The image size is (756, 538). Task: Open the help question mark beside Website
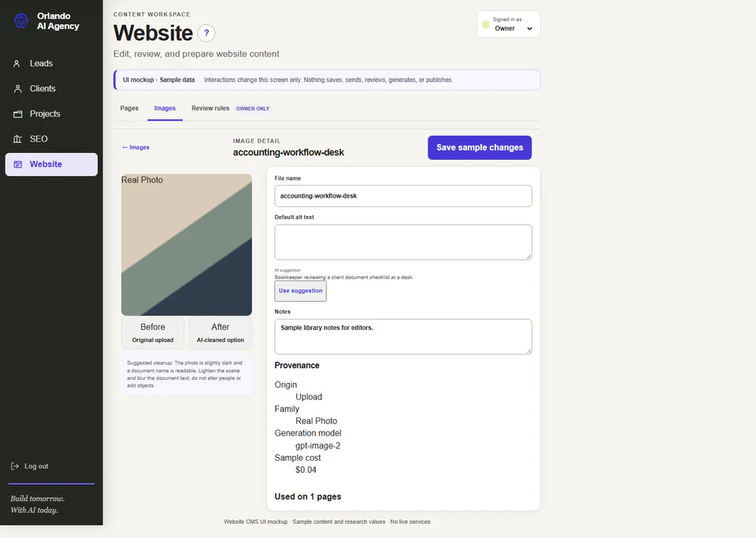click(206, 33)
